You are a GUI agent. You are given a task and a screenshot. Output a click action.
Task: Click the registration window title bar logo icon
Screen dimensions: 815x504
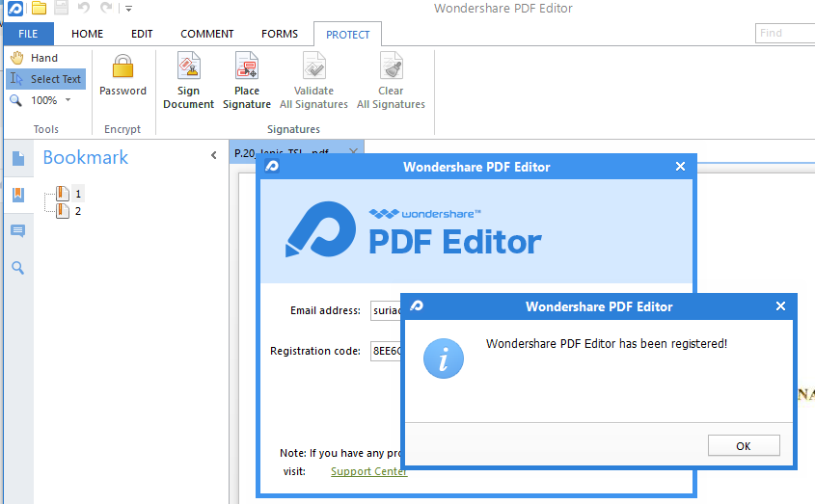(272, 167)
